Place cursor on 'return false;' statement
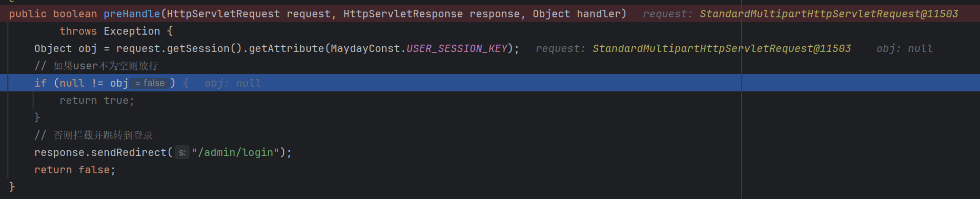The height and width of the screenshot is (199, 980). [75, 170]
